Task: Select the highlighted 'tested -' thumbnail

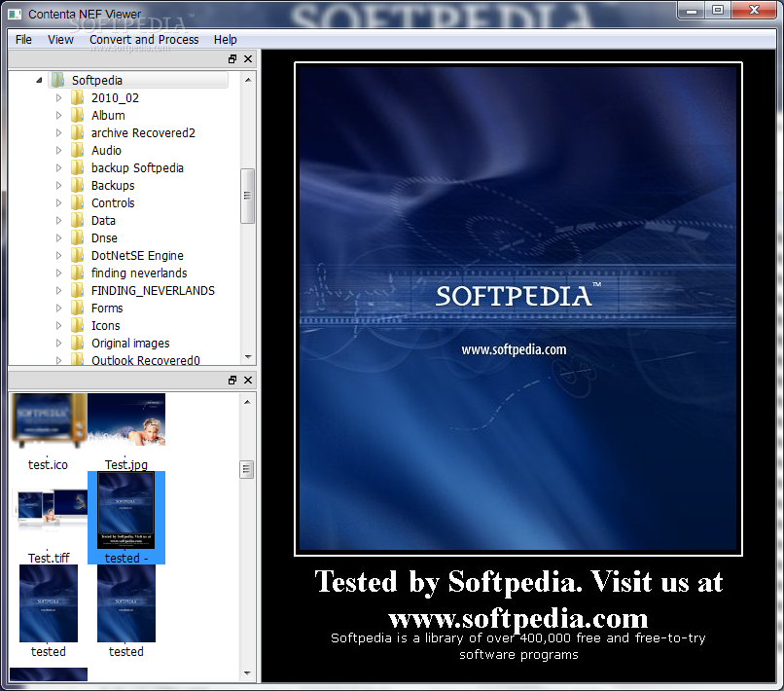Action: coord(126,518)
